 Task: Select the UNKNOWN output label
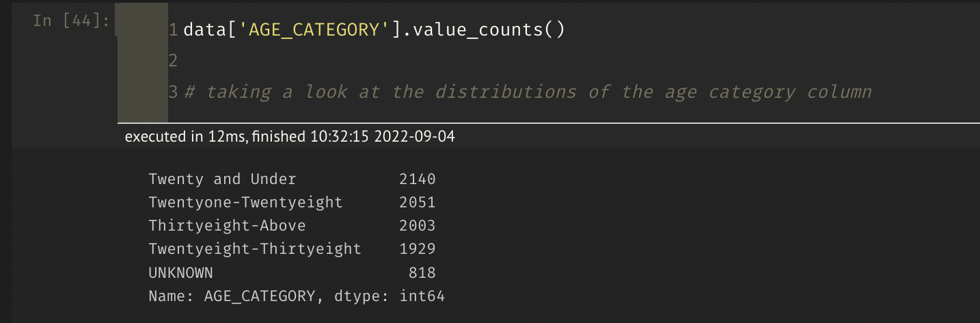point(180,273)
